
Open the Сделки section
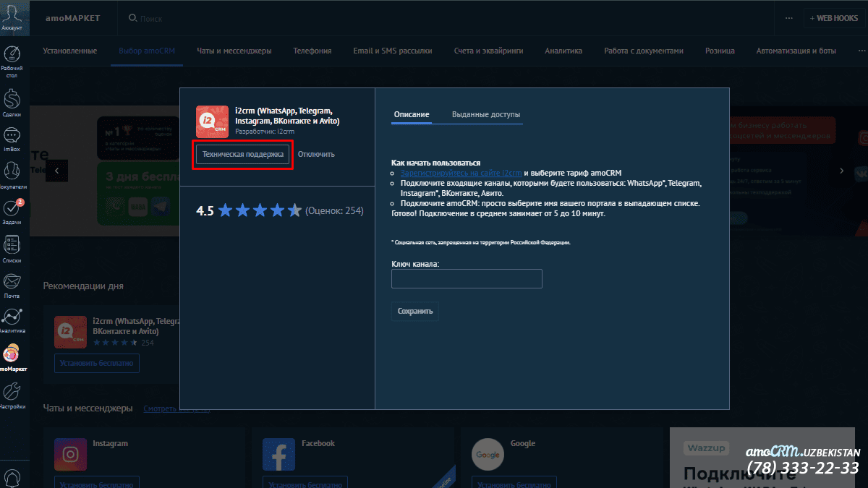coord(12,102)
